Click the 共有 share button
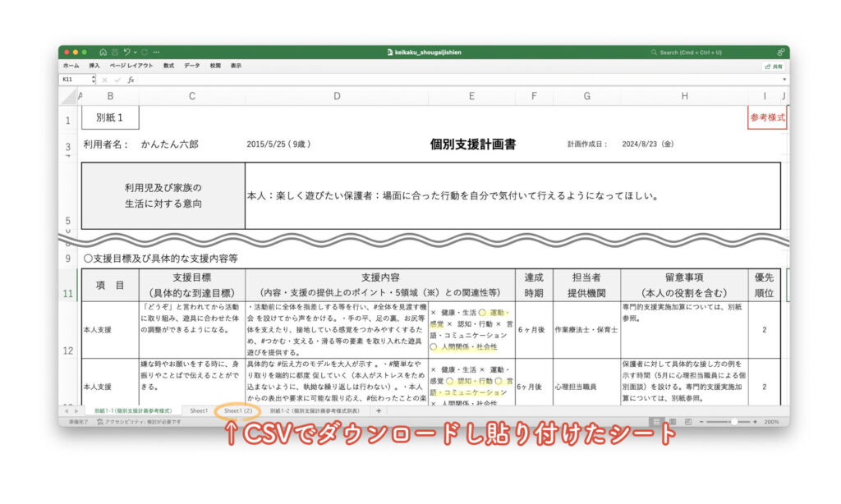 [774, 66]
